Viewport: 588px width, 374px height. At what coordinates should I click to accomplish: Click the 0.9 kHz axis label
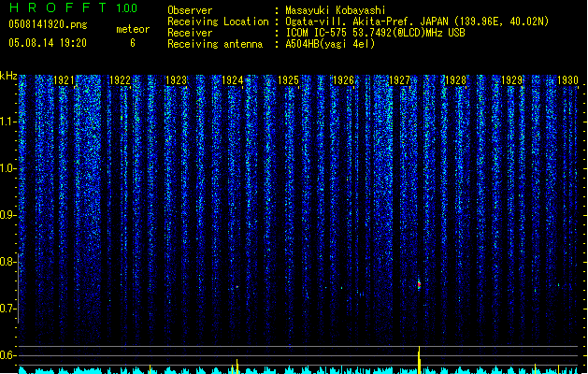click(x=7, y=215)
